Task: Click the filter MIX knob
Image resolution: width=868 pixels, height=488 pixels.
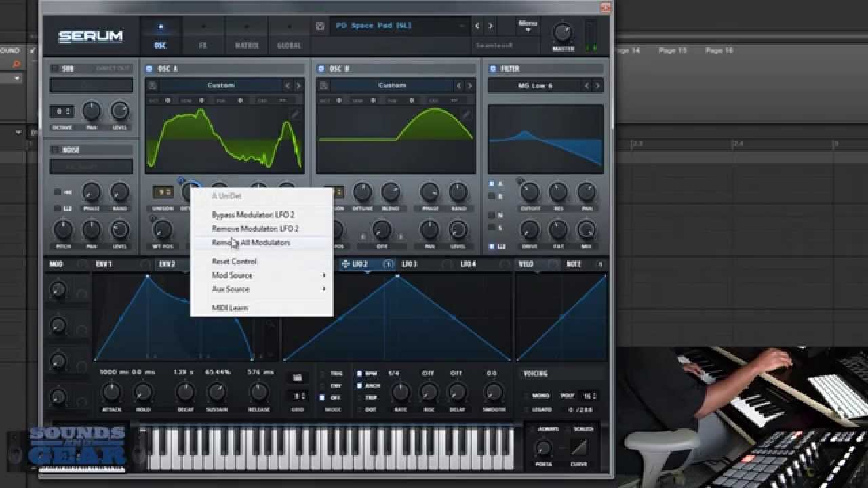Action: [x=587, y=230]
